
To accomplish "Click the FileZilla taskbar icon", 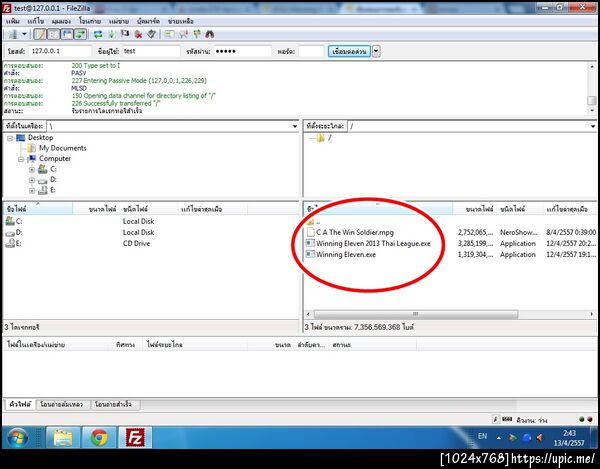I will point(135,438).
